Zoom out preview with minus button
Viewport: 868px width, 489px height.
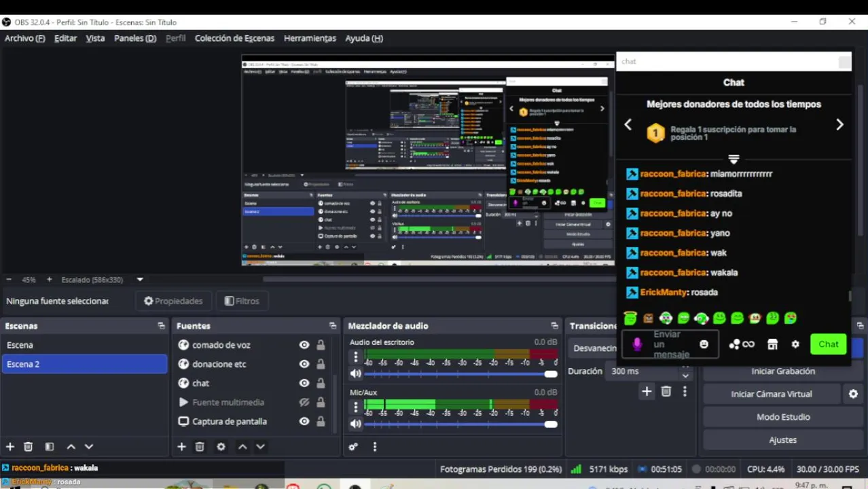click(x=9, y=279)
